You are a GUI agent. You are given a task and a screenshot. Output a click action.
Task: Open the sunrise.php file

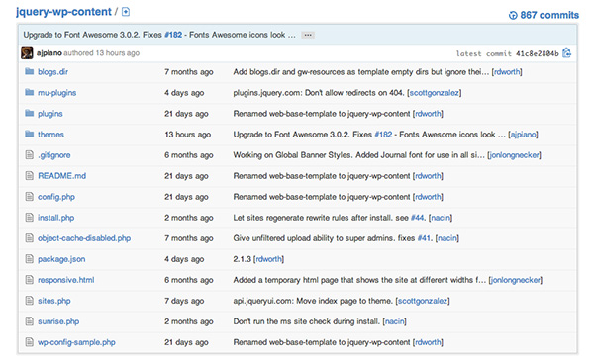(58, 321)
